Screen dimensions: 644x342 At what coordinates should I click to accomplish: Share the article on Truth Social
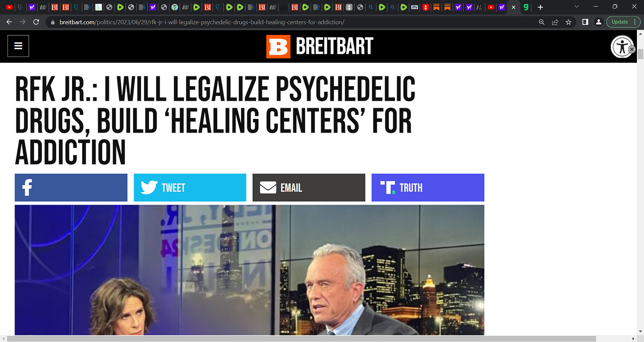428,187
